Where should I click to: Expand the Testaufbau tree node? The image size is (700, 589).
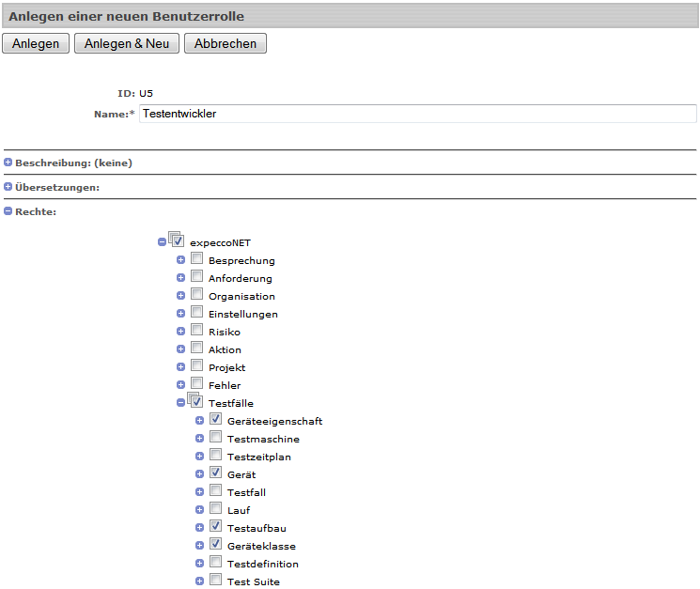click(200, 528)
